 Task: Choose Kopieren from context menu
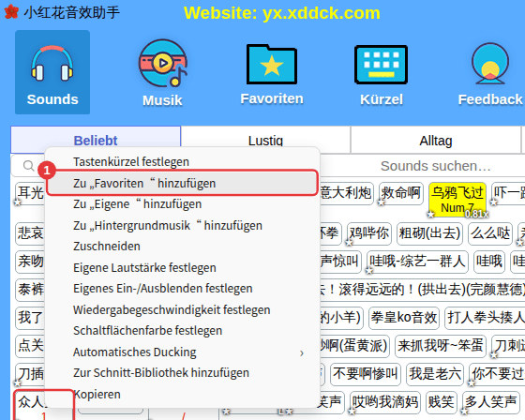click(183, 394)
